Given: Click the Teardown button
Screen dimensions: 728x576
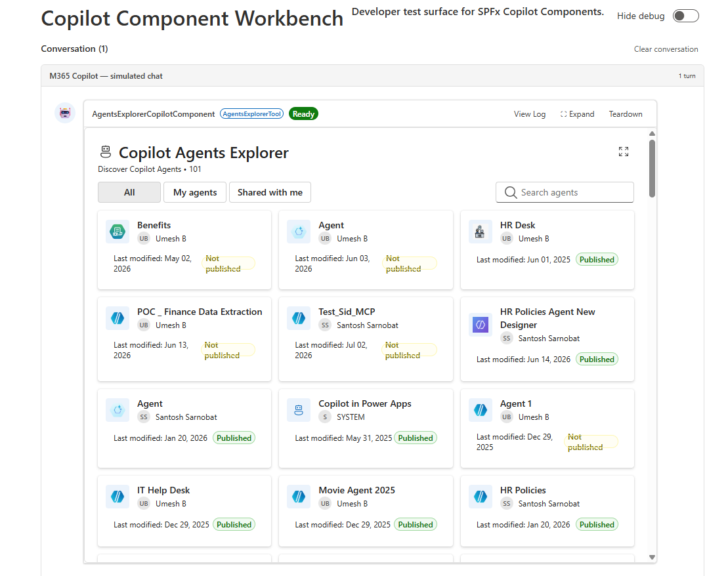Looking at the screenshot, I should coord(626,114).
